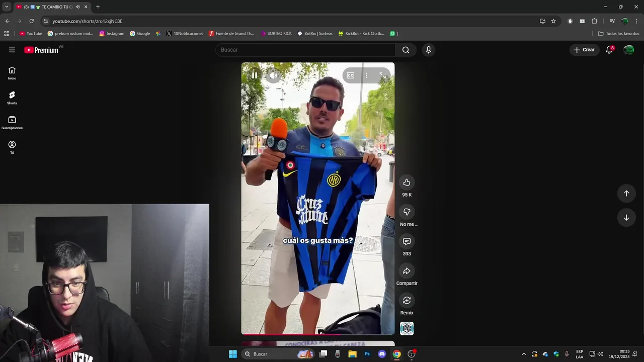Screen dimensions: 644x362
Task: Like the Short with 95 K likes
Action: point(407,183)
